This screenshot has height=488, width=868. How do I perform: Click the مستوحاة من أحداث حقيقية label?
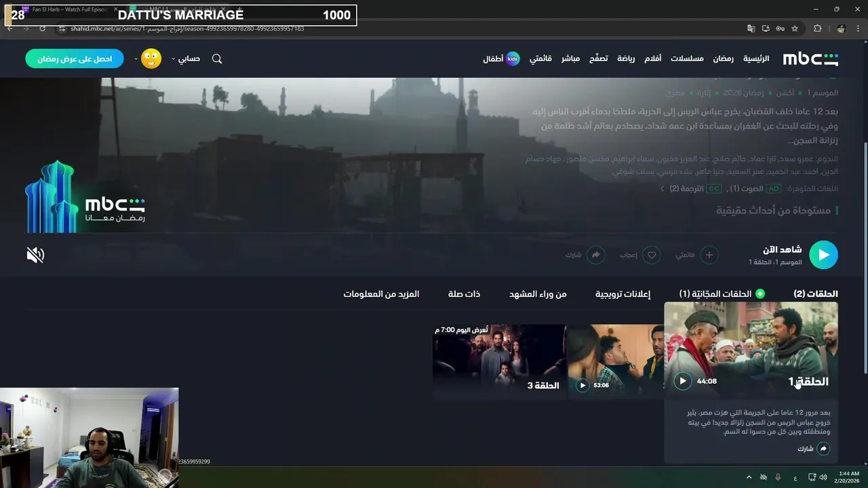coord(774,211)
